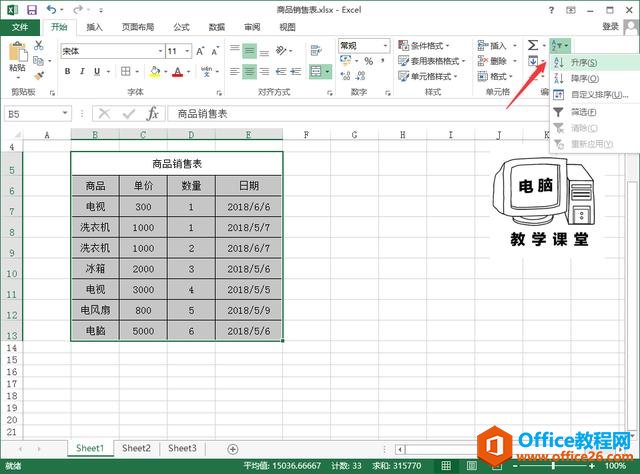
Task: Align text left
Action: [234, 72]
